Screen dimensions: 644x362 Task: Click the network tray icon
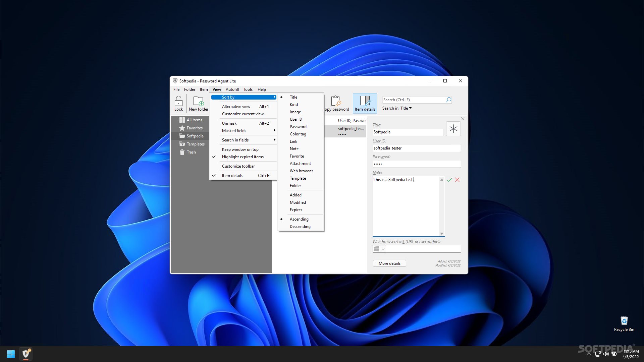[598, 354]
